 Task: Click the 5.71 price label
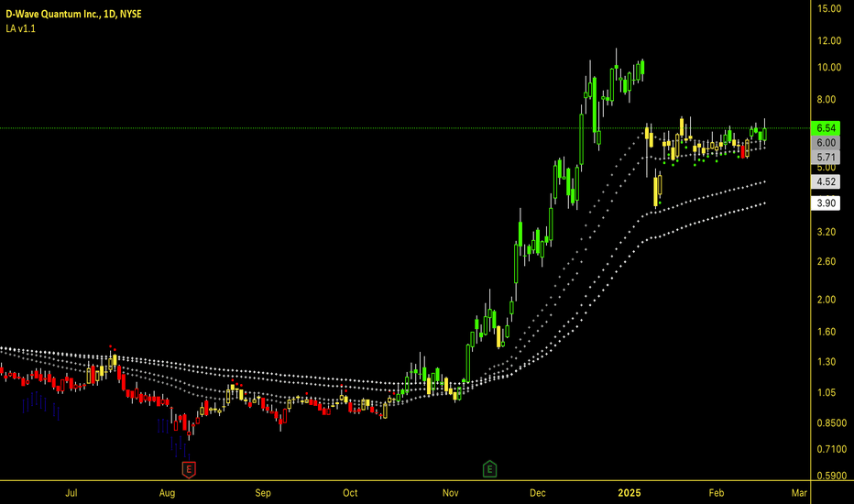826,158
